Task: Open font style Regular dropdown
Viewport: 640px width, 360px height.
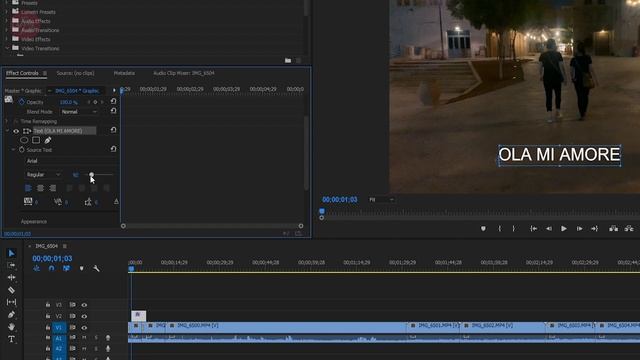Action: 43,175
